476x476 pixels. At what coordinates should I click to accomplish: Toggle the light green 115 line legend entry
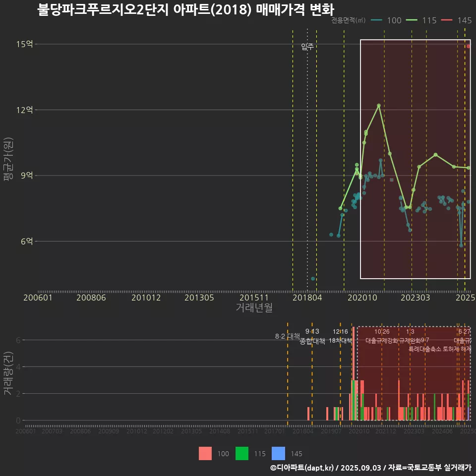421,20
